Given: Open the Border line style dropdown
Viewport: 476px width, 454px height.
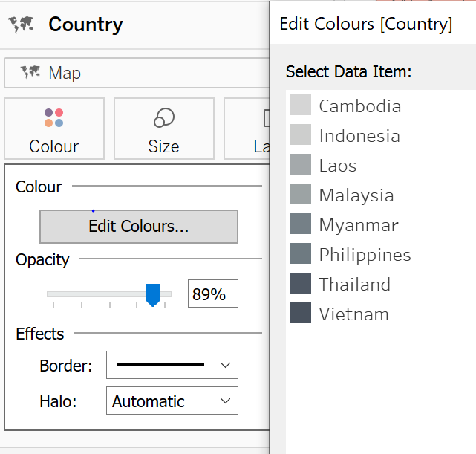Looking at the screenshot, I should coord(172,365).
